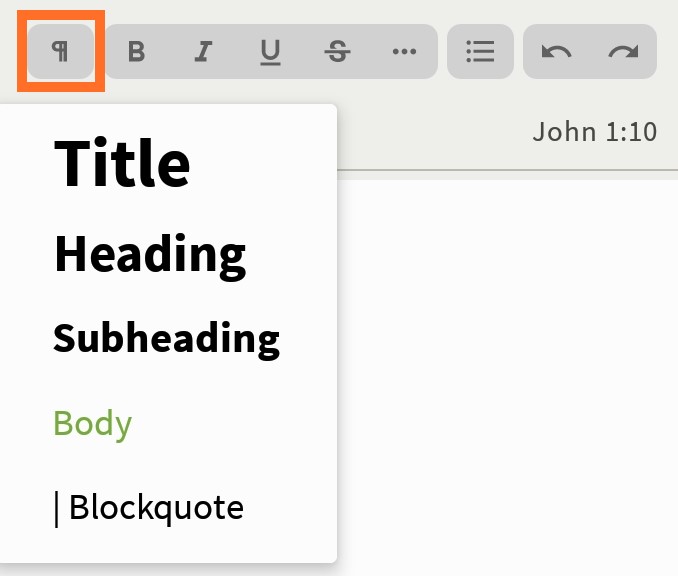Open the bulleted list options
678x576 pixels.
(481, 52)
